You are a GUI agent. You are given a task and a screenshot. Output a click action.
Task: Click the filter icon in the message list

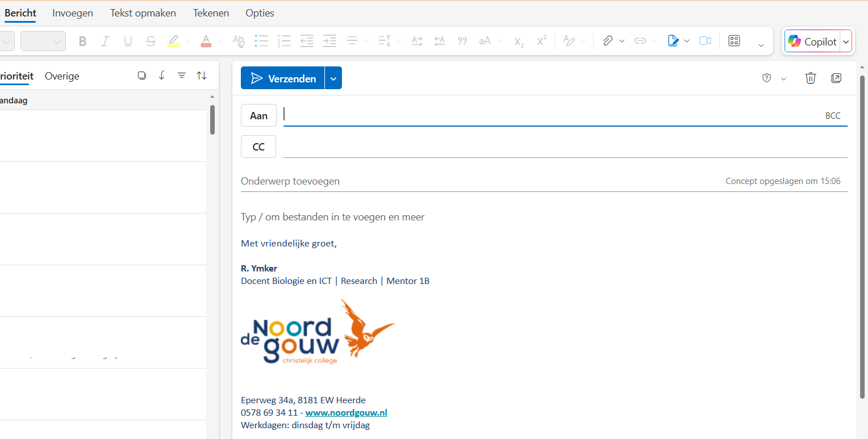[x=182, y=76]
